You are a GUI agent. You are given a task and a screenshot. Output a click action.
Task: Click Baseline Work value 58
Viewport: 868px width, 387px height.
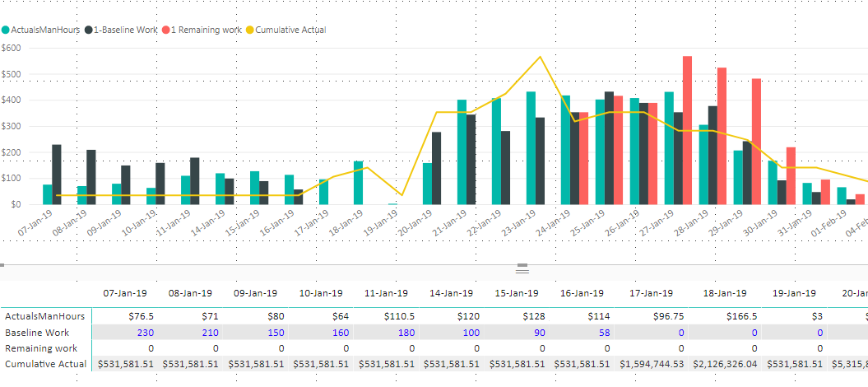(x=604, y=333)
